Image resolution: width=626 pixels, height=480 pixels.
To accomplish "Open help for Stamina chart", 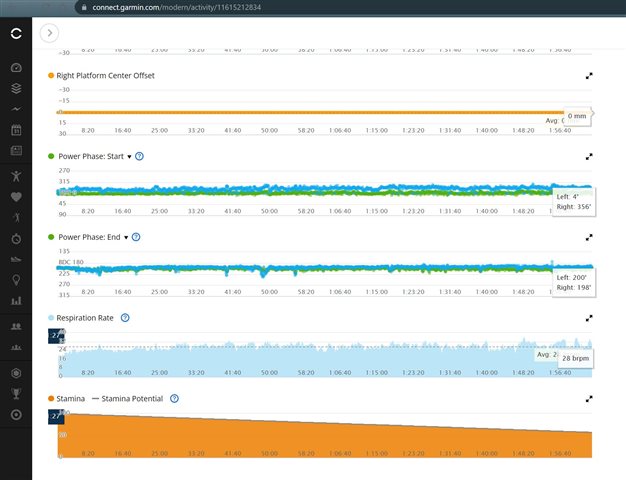I will [x=174, y=398].
